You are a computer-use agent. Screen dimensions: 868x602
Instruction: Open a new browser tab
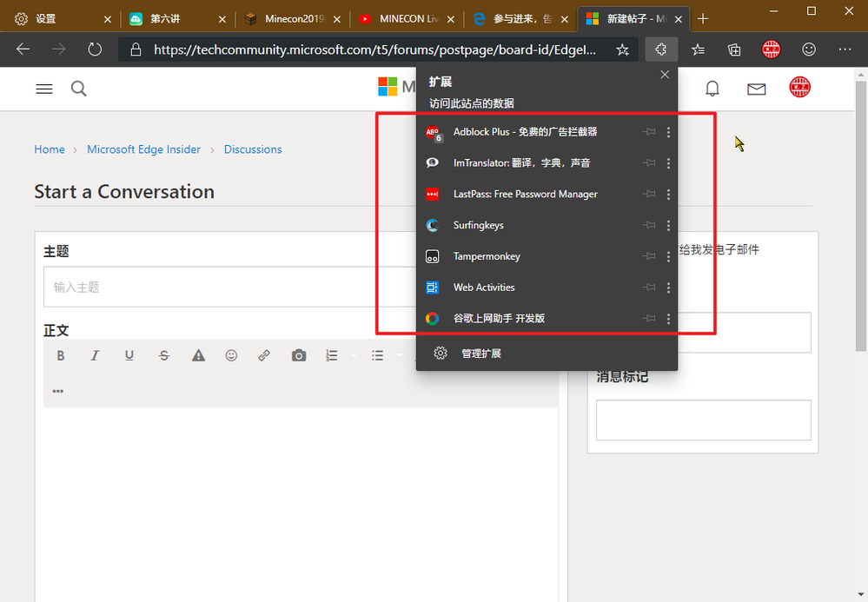(703, 19)
